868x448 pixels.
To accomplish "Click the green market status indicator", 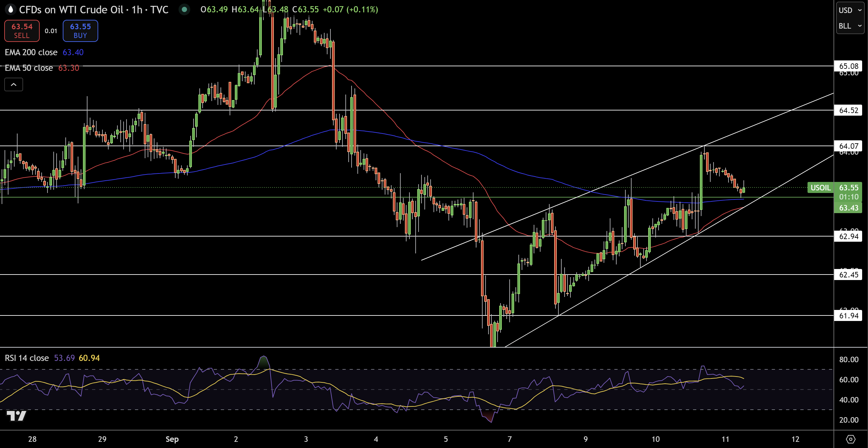I will (184, 9).
